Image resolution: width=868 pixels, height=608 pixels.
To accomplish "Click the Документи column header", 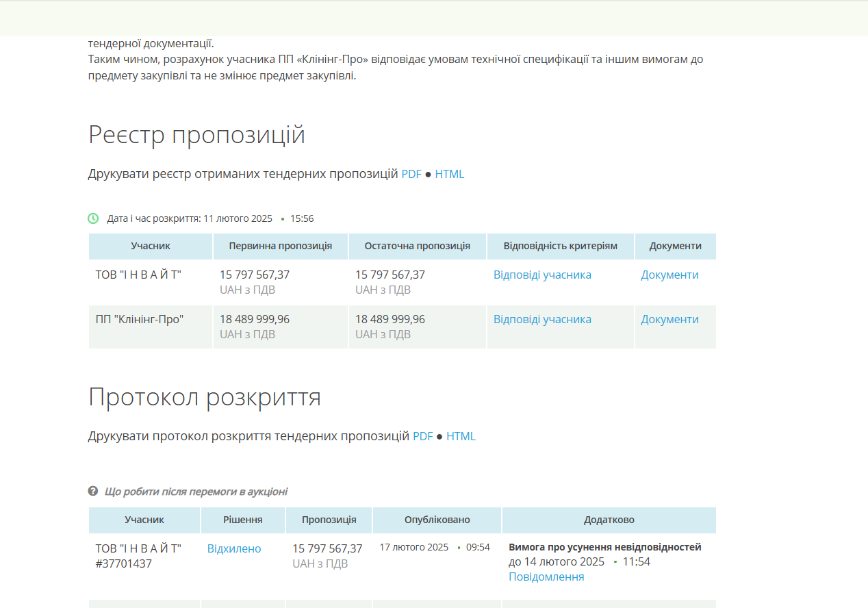I will [x=676, y=246].
